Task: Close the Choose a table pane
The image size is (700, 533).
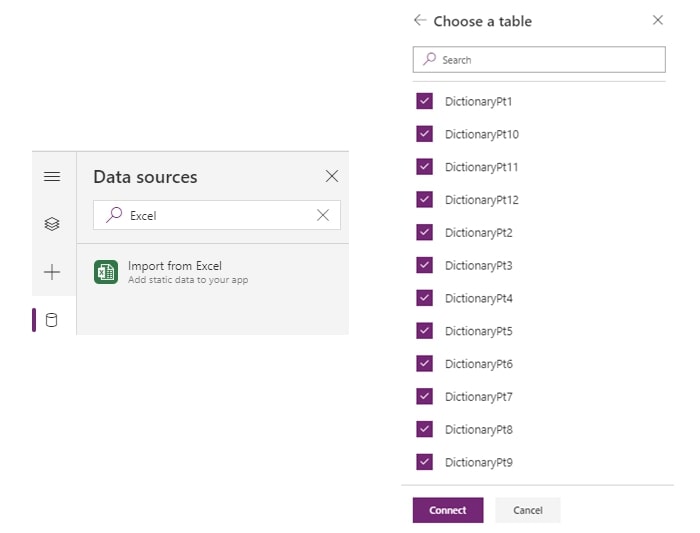Action: coord(658,20)
